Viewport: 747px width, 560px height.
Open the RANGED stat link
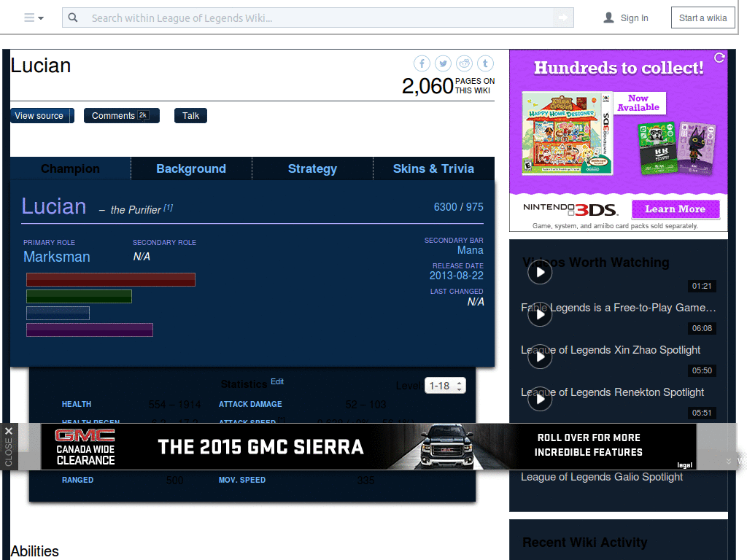pos(77,480)
